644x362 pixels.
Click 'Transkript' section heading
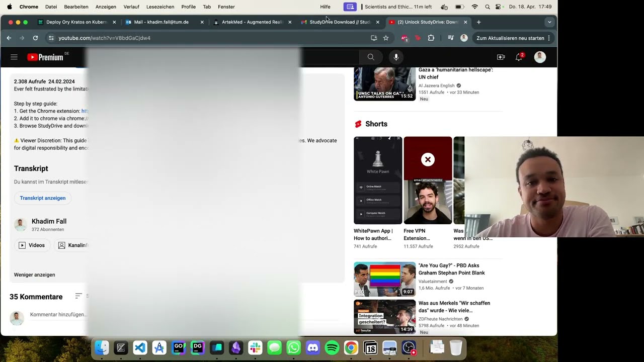(31, 168)
